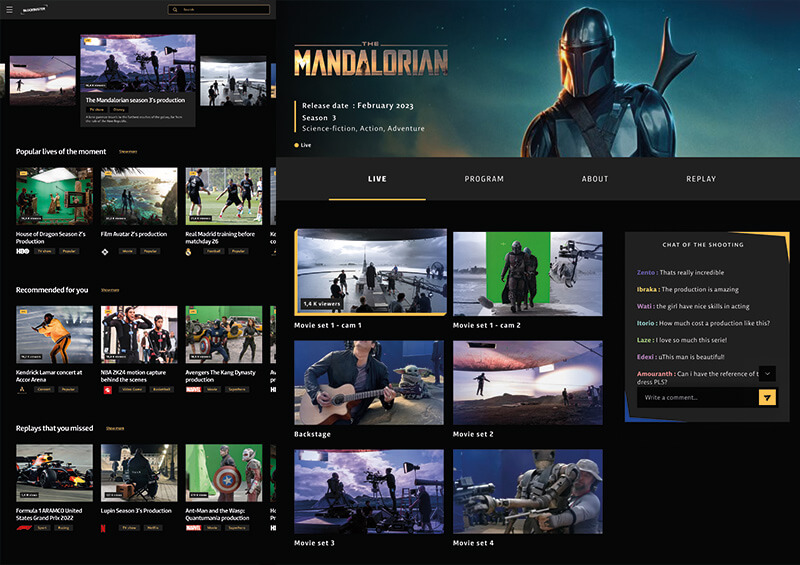Click the TV show tag under Mandalorian card
800x565 pixels.
coord(96,109)
